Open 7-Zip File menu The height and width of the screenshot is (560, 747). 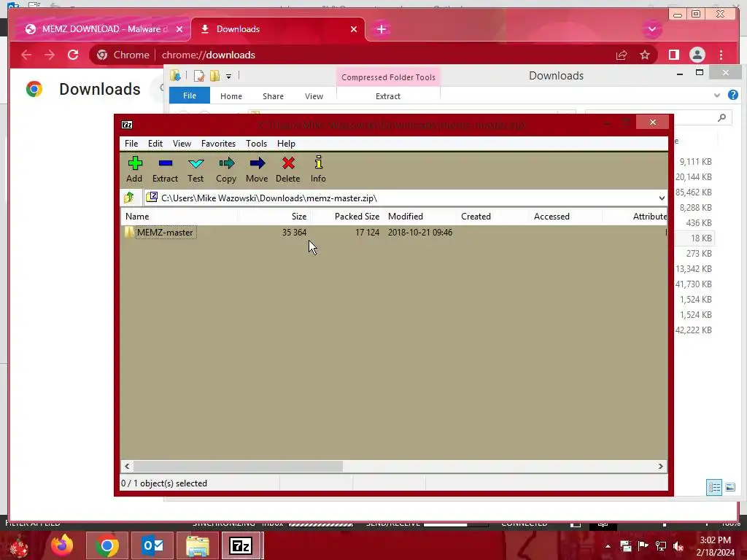point(131,144)
